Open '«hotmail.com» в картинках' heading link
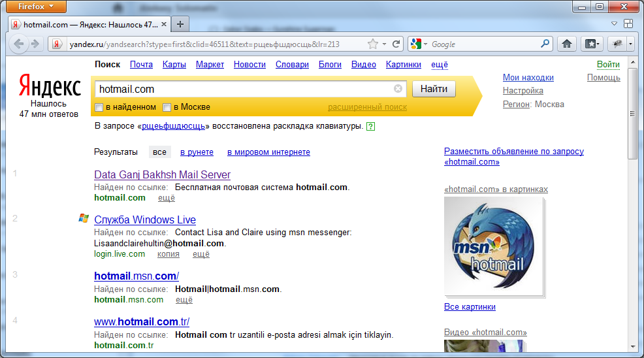The height and width of the screenshot is (358, 644). point(496,189)
